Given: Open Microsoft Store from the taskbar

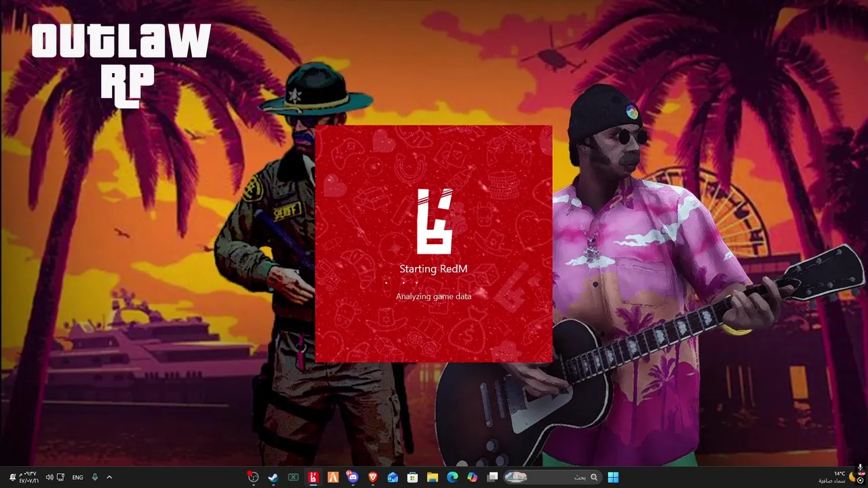Looking at the screenshot, I should pos(412,477).
